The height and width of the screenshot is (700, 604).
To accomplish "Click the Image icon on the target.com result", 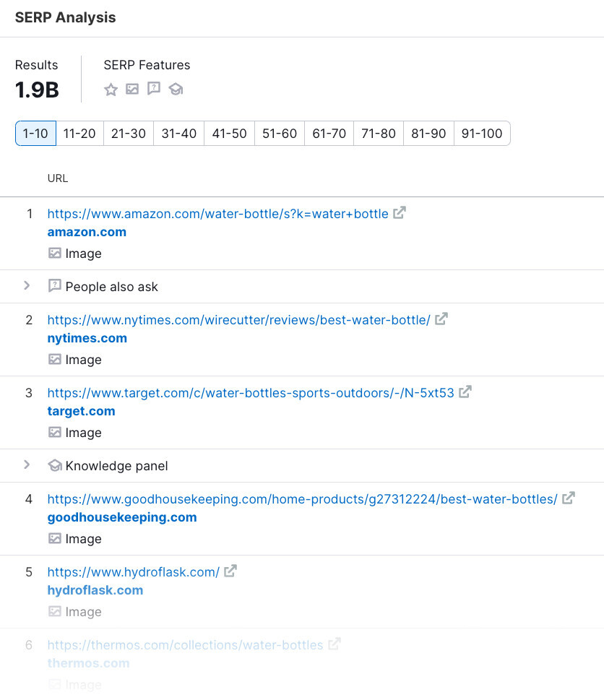I will pos(54,432).
